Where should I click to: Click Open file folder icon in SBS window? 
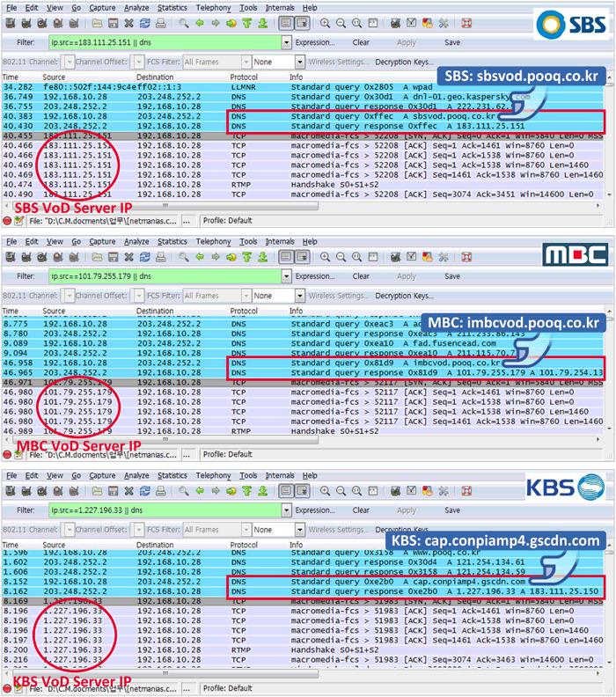(x=98, y=23)
